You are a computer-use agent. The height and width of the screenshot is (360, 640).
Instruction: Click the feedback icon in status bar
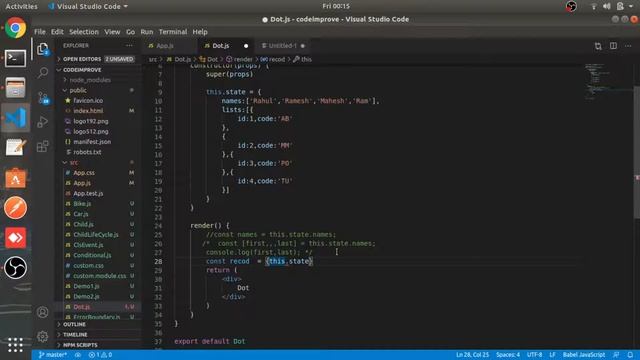[x=616, y=355]
